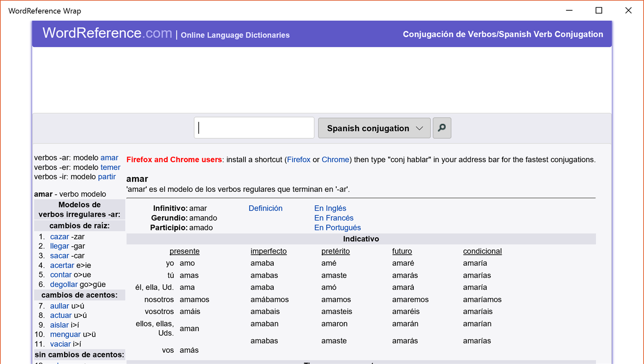Viewport: 644px width, 364px height.
Task: Focus the verb search text field
Action: click(x=254, y=128)
